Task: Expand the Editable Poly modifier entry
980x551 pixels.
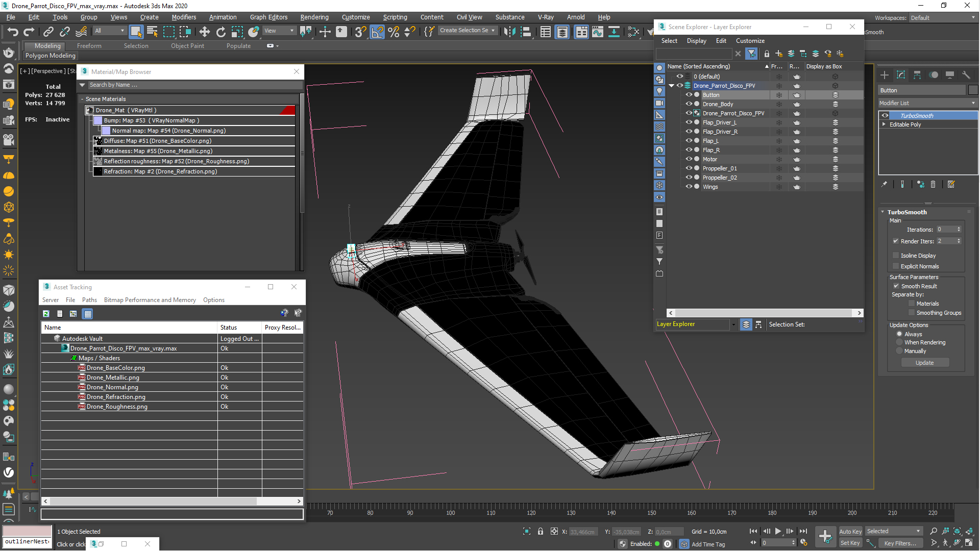Action: point(884,124)
